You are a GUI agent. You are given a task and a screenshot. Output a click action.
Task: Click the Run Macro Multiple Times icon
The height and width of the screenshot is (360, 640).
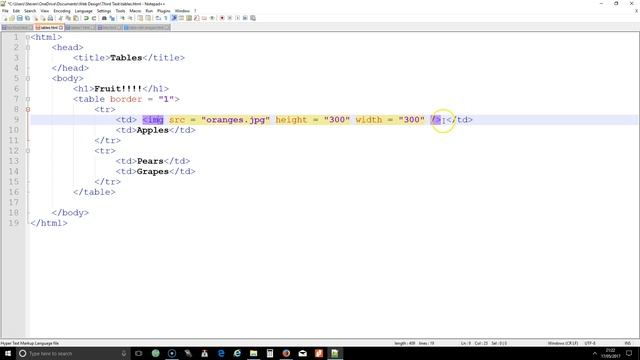[245, 18]
